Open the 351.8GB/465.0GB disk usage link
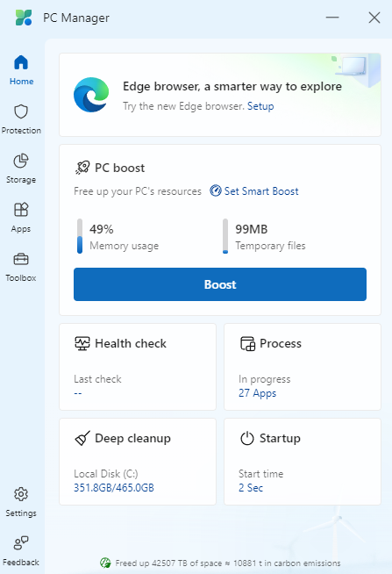This screenshot has height=574, width=392. click(x=114, y=488)
